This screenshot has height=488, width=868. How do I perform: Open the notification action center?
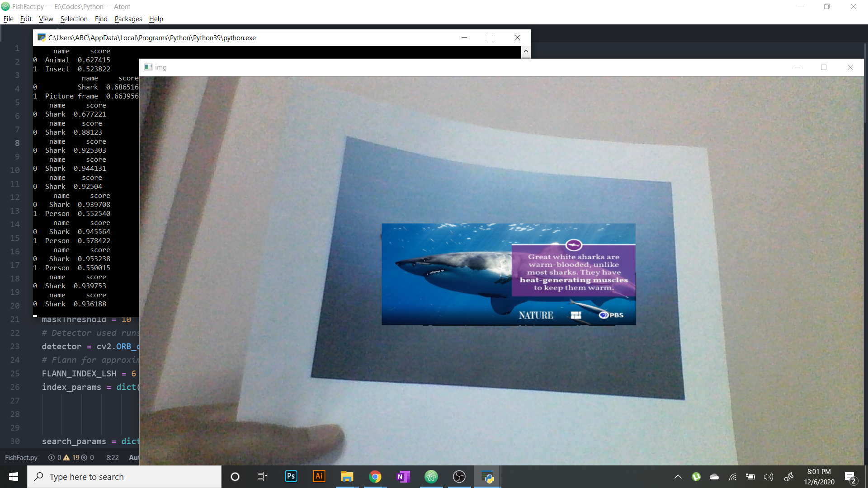[x=850, y=477]
